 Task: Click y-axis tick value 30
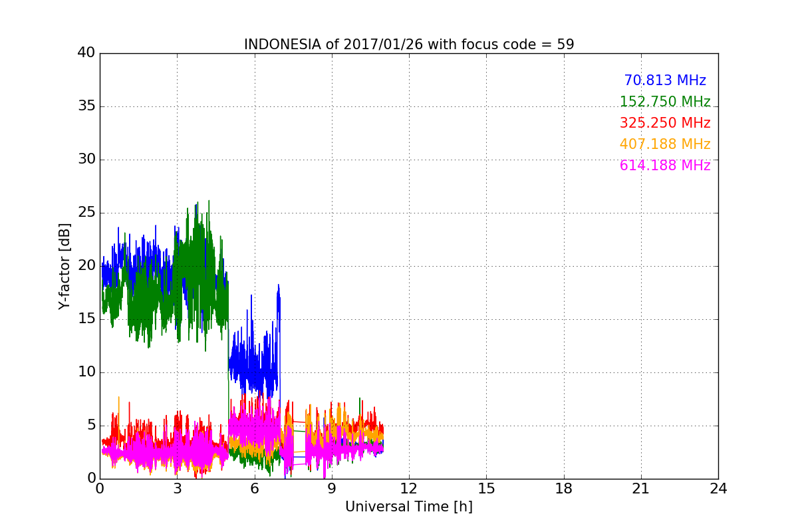pyautogui.click(x=86, y=160)
